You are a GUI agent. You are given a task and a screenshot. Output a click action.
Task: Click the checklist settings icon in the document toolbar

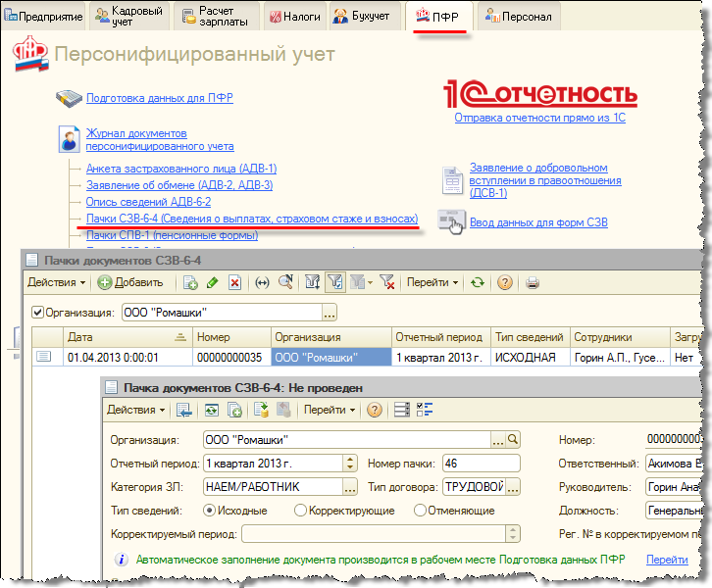point(425,411)
